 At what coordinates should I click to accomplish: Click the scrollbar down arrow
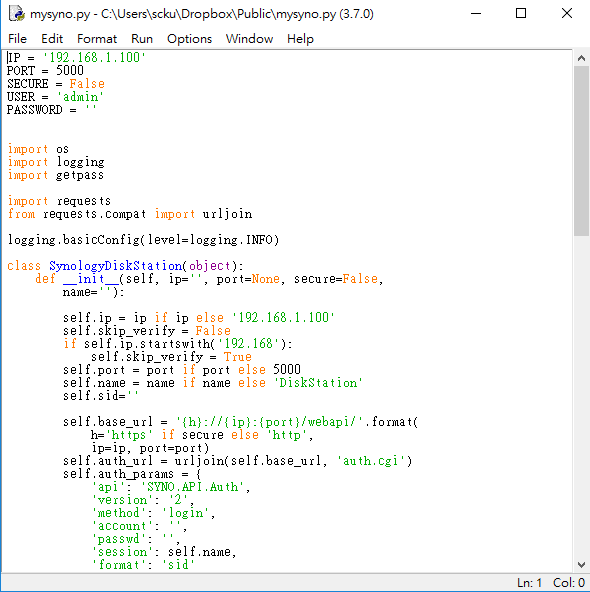click(581, 565)
